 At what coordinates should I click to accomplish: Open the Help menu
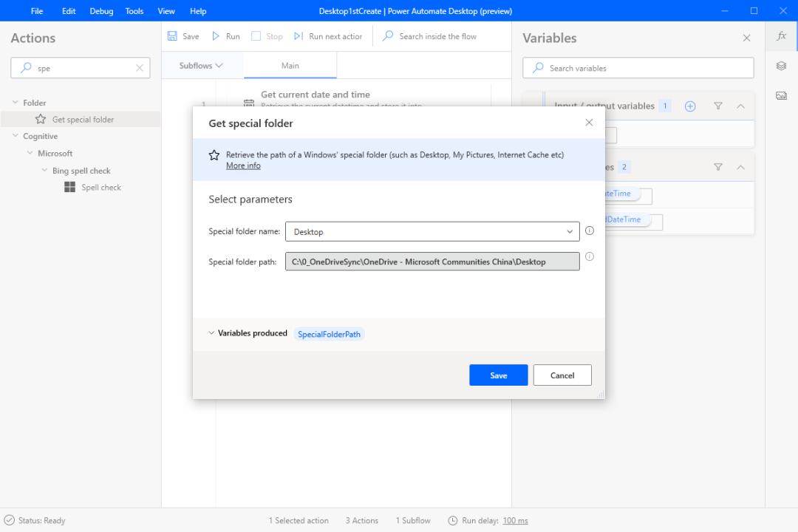click(198, 10)
